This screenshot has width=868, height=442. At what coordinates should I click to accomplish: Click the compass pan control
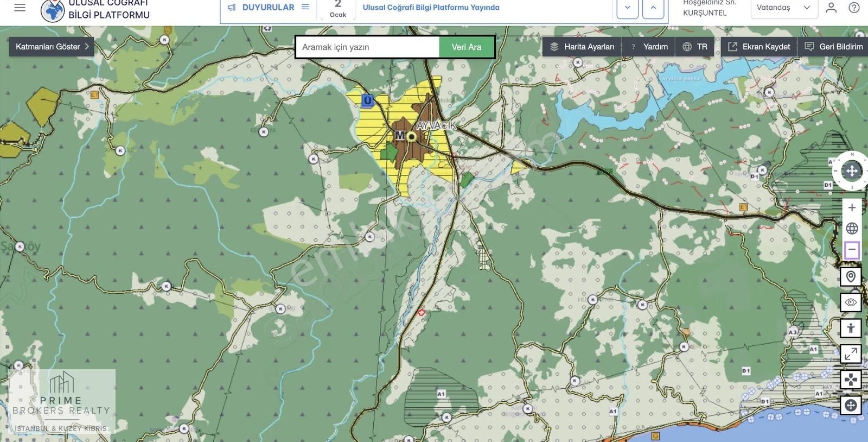(852, 171)
